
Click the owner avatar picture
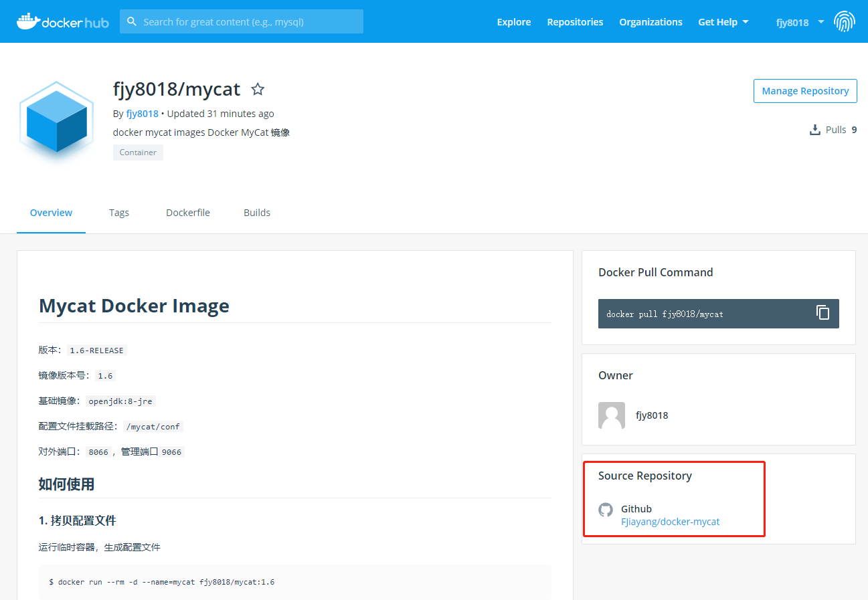(x=611, y=415)
